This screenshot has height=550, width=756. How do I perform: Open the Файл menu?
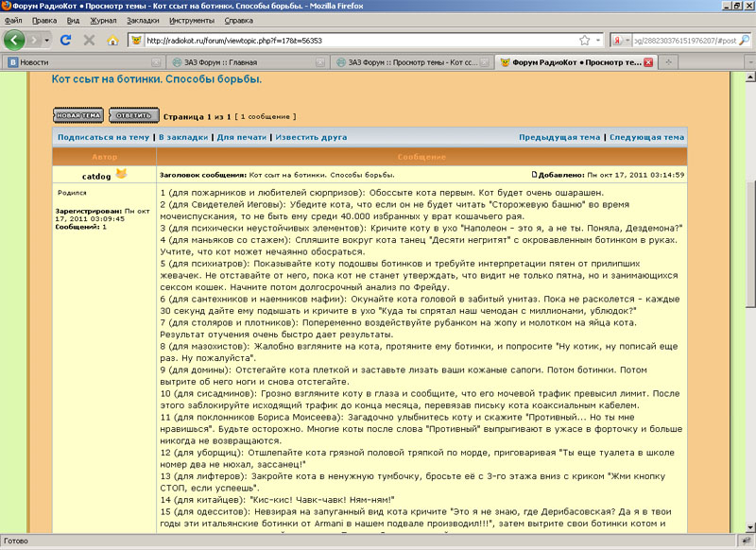[13, 21]
